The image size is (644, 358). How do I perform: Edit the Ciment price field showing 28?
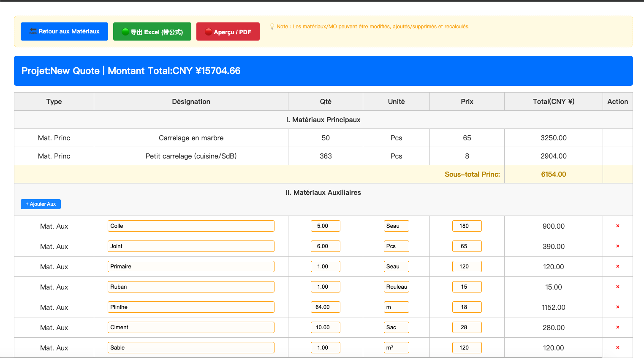(x=467, y=328)
